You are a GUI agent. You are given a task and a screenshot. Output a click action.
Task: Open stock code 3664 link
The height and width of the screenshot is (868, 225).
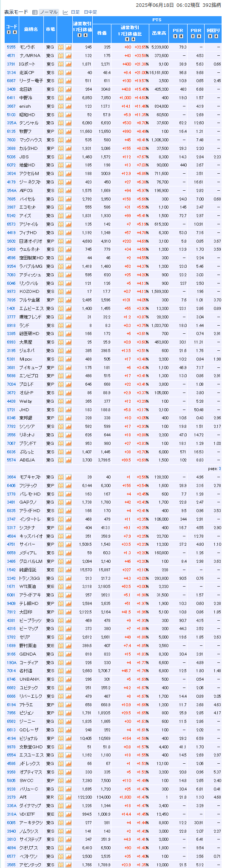11,477
